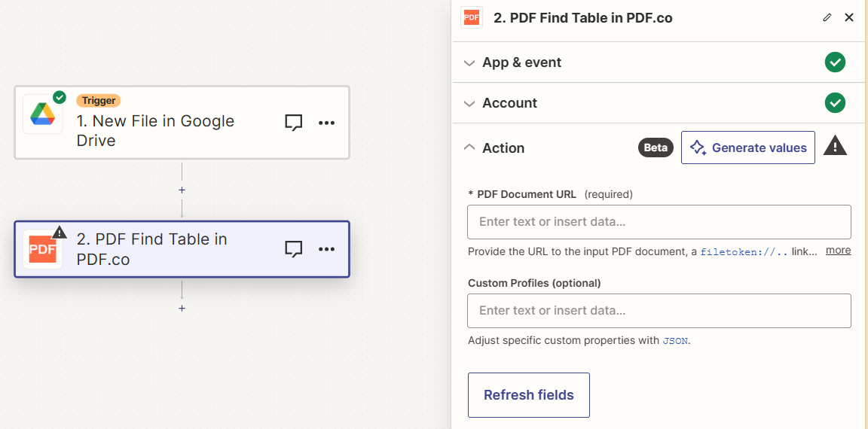
Task: Click the panel title 2. PDF Find Table in PDF.co
Action: point(583,18)
